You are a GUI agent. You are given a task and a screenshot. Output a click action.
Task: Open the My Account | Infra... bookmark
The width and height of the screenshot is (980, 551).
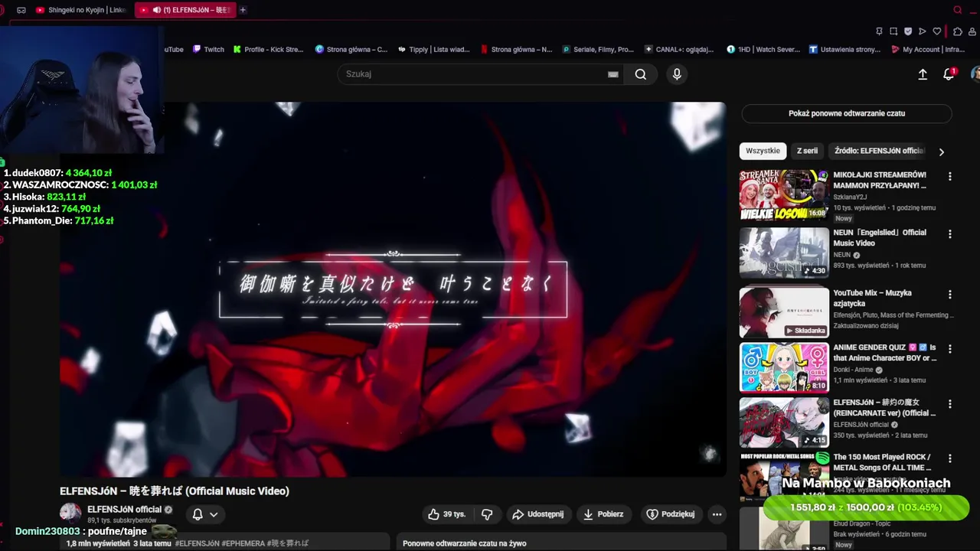click(x=928, y=49)
